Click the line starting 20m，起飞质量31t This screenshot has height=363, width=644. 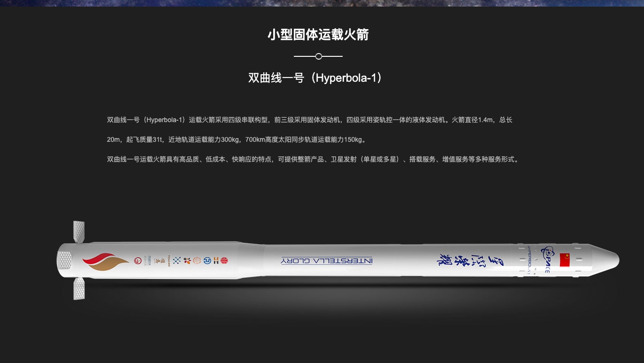tap(237, 139)
